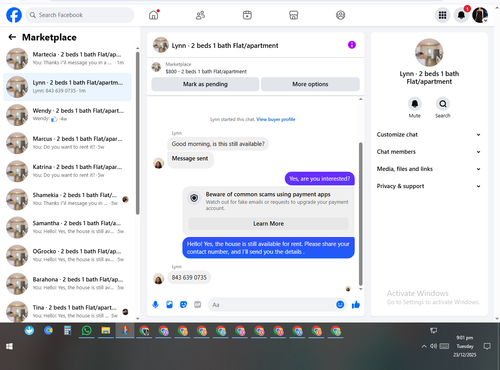Viewport: 500px width, 370px height.
Task: Click the Facebook logo
Action: [x=14, y=15]
